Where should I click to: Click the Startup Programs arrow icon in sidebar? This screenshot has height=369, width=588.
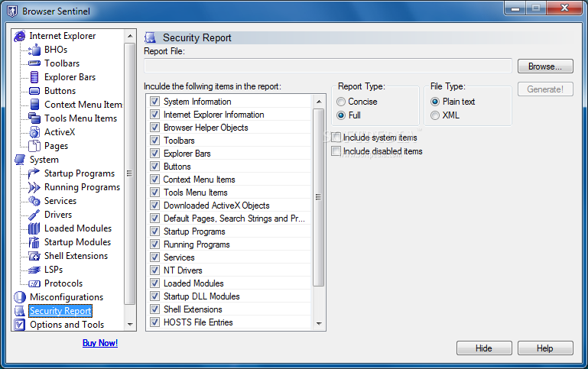point(34,173)
